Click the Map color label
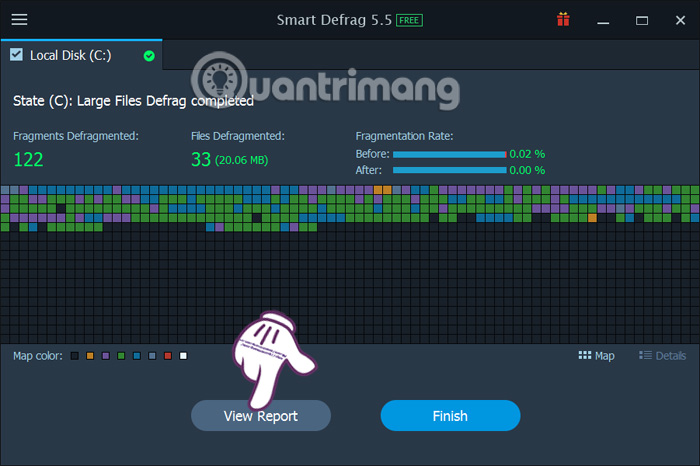 [38, 356]
